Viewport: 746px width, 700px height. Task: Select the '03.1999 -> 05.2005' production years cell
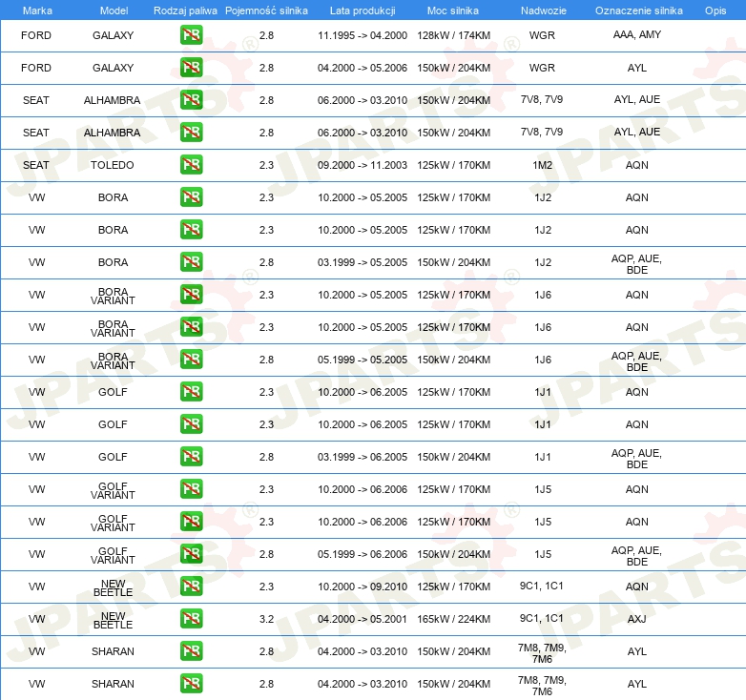point(363,262)
